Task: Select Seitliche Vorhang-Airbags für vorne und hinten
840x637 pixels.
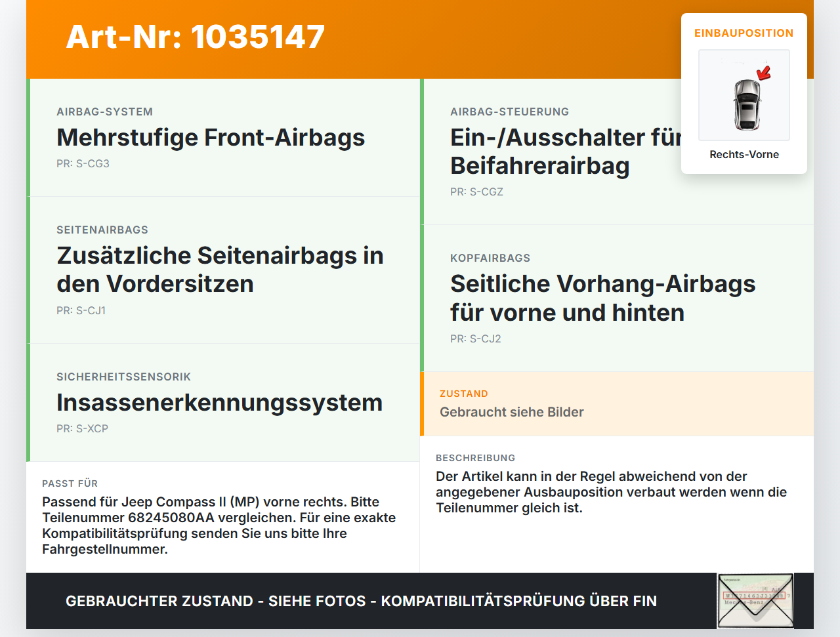Action: 603,298
